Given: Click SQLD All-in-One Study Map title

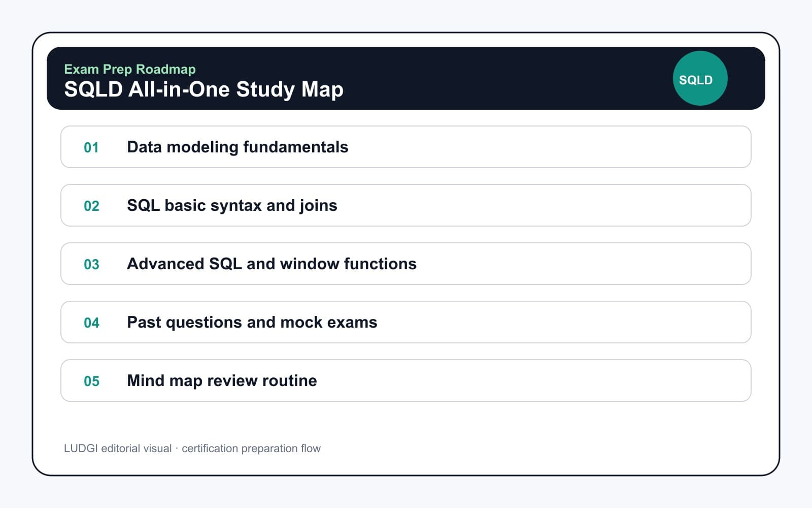Looking at the screenshot, I should click(204, 89).
